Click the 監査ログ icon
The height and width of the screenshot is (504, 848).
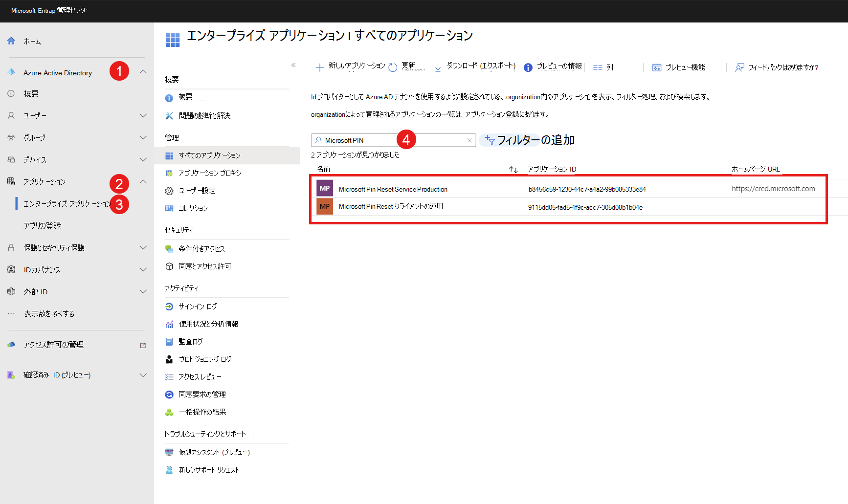(x=169, y=342)
